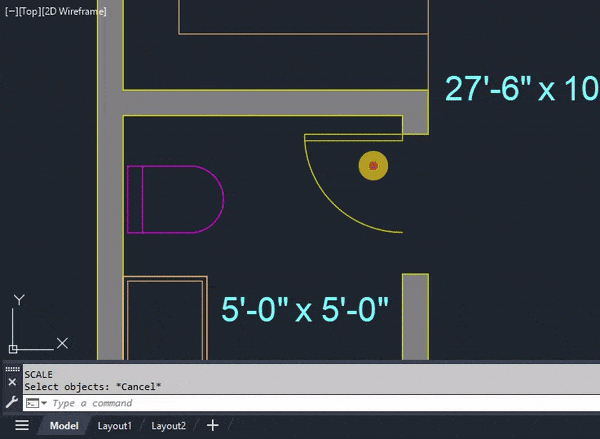The image size is (600, 439).
Task: Click the SCALE command history line
Action: click(x=38, y=374)
